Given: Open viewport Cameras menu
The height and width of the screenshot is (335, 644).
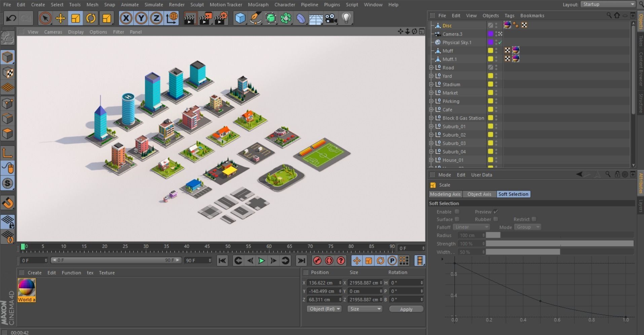Looking at the screenshot, I should pyautogui.click(x=53, y=32).
